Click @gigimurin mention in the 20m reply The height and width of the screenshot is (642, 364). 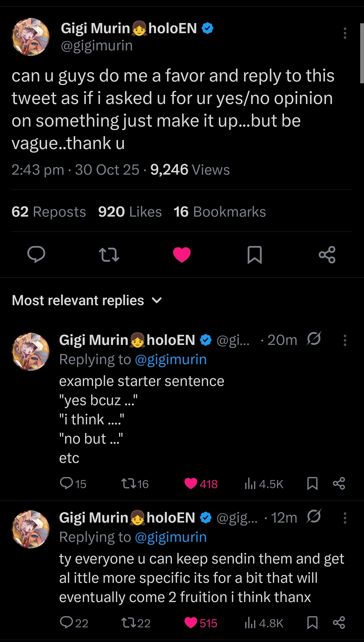[171, 359]
